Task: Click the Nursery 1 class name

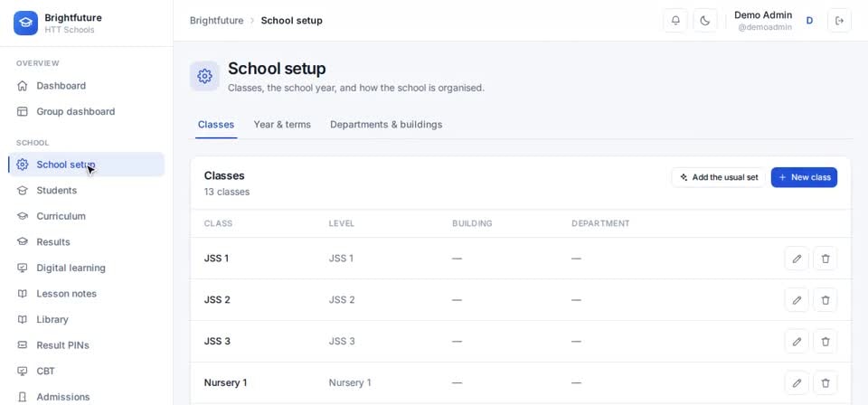Action: (x=225, y=383)
